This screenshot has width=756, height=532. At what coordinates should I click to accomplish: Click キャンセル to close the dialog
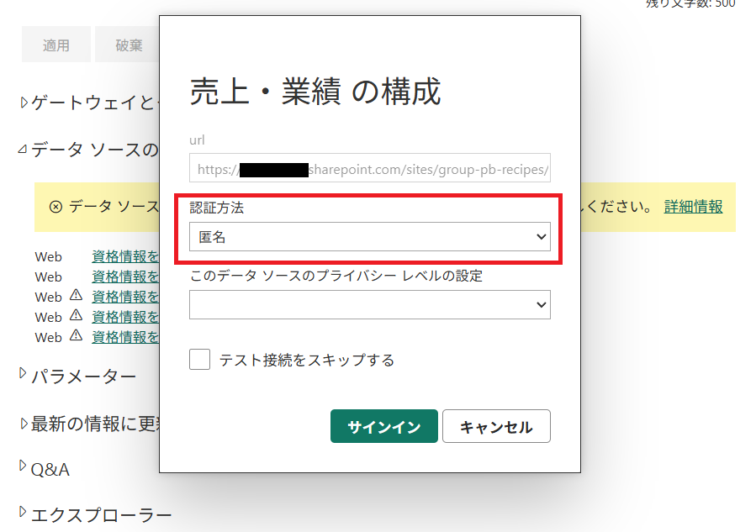[496, 427]
